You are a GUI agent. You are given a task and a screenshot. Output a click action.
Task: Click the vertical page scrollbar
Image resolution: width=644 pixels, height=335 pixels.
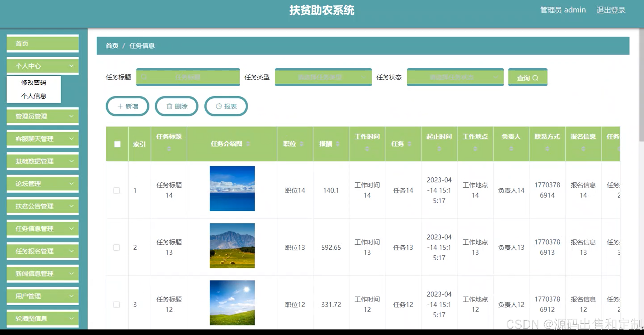coord(641,86)
